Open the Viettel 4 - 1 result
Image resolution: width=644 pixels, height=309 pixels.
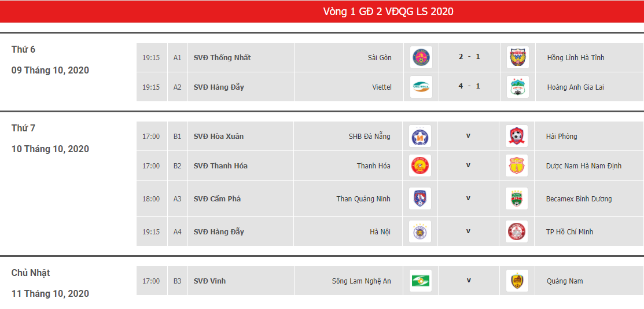[x=469, y=86]
